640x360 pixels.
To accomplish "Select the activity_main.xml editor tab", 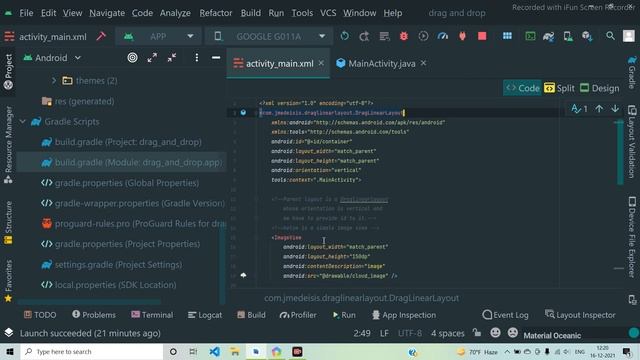I will 279,63.
